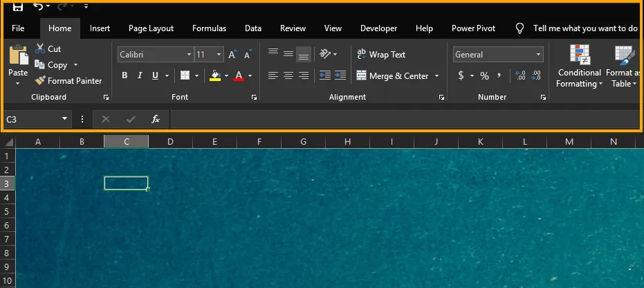Click Align Right icon
This screenshot has width=644, height=288.
click(304, 75)
